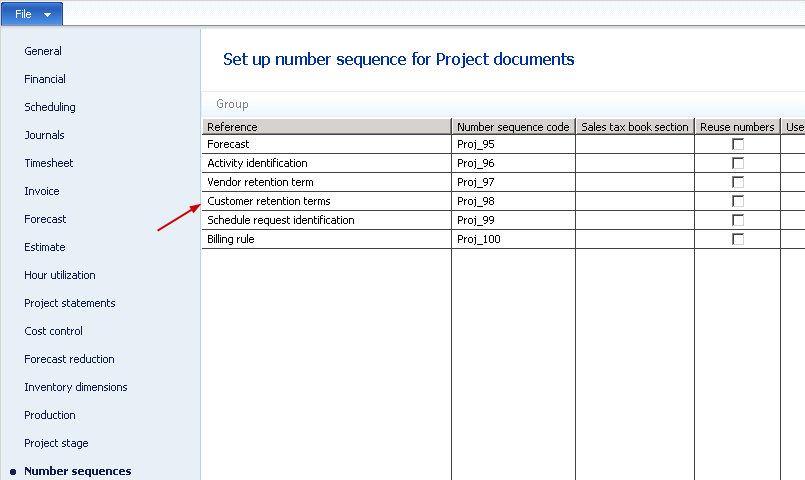Switch to the Financial section
The height and width of the screenshot is (480, 805).
45,79
